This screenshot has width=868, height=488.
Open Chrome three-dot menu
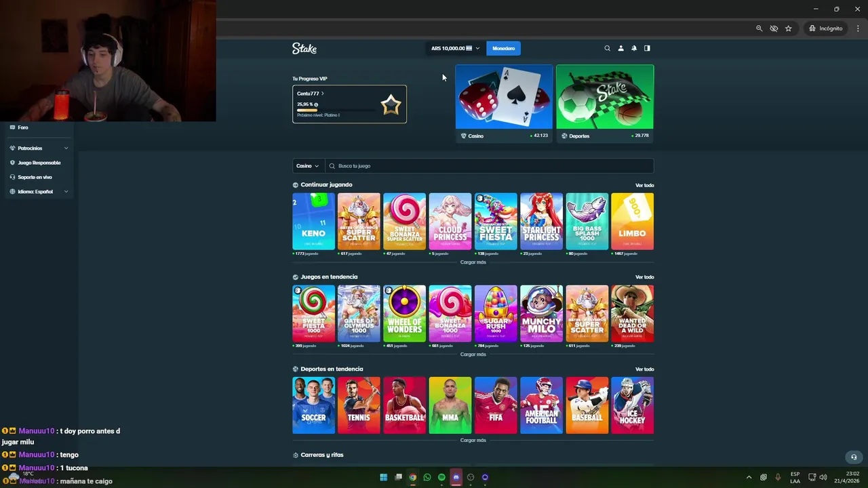click(x=858, y=28)
